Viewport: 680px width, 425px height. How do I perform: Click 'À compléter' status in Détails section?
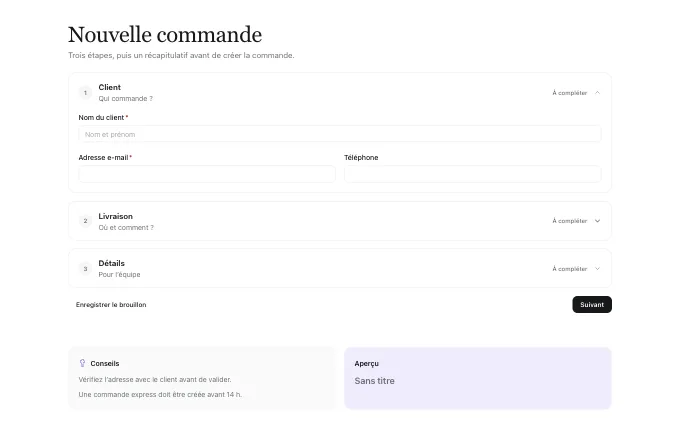click(x=569, y=269)
